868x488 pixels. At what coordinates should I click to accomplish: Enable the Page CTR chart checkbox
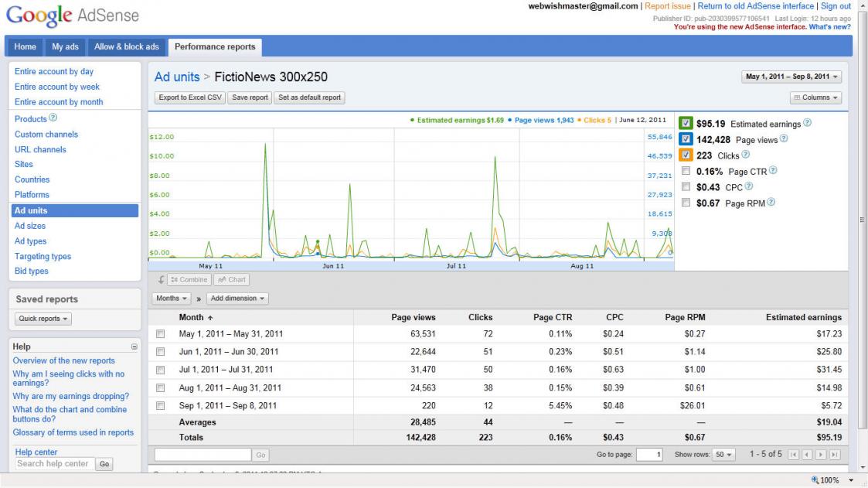point(686,172)
